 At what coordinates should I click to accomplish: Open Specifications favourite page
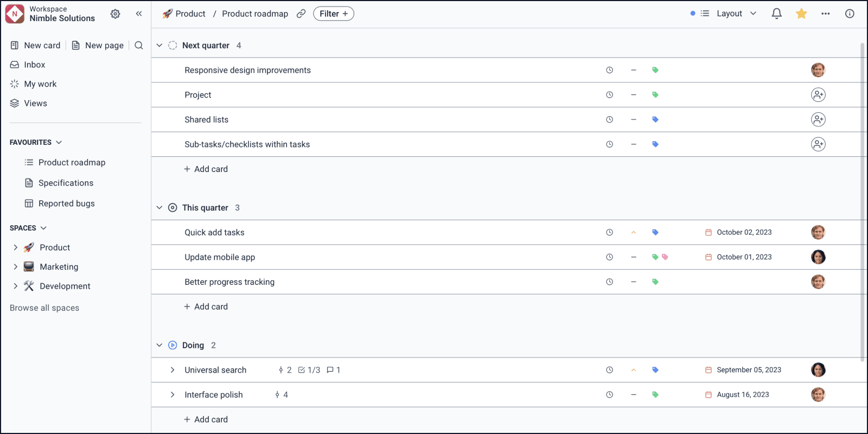tap(59, 183)
